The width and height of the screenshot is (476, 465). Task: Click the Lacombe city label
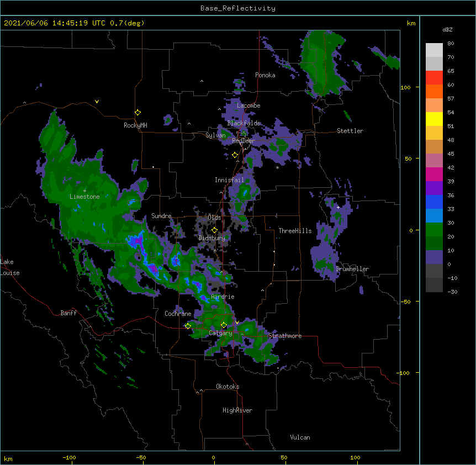(248, 105)
